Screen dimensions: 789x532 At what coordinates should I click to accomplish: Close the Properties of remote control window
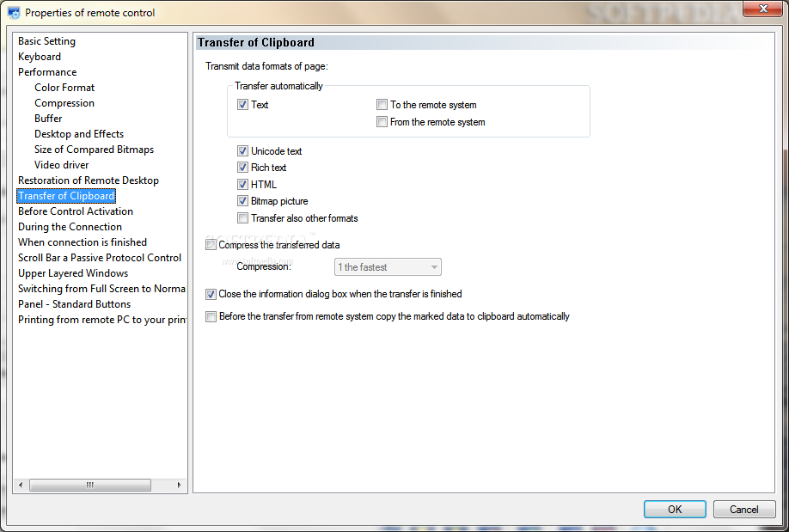tap(763, 9)
